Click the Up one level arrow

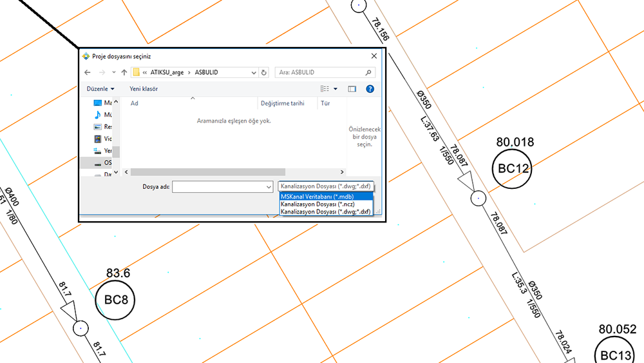point(124,73)
